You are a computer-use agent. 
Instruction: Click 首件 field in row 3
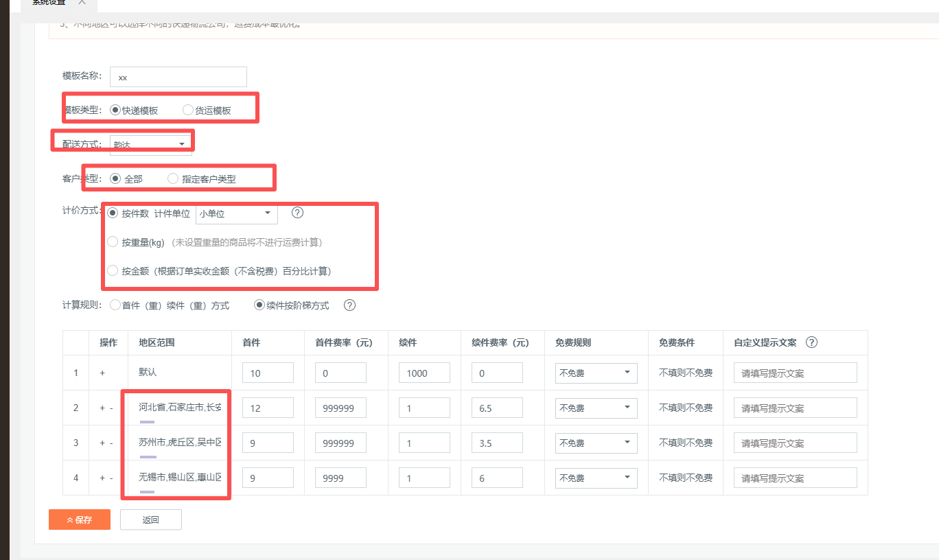(x=268, y=443)
